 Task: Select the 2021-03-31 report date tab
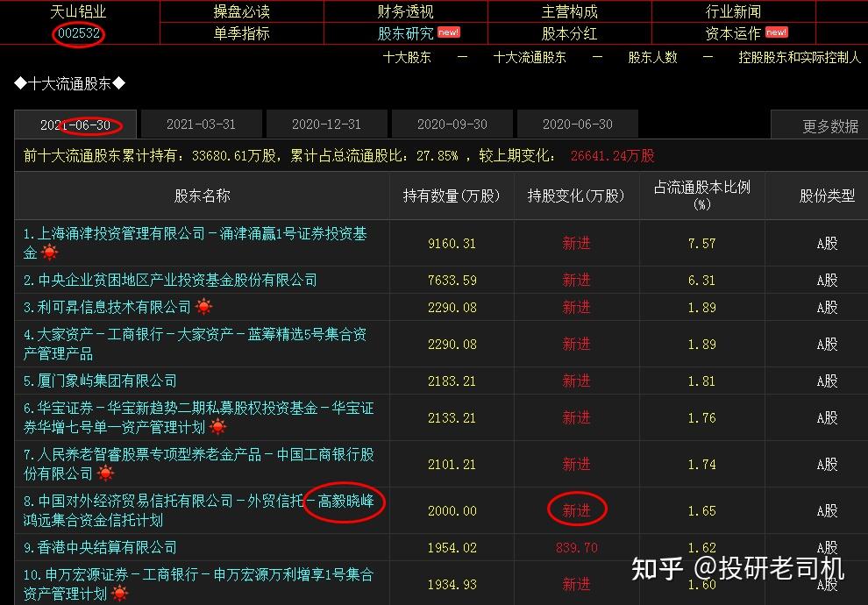201,124
